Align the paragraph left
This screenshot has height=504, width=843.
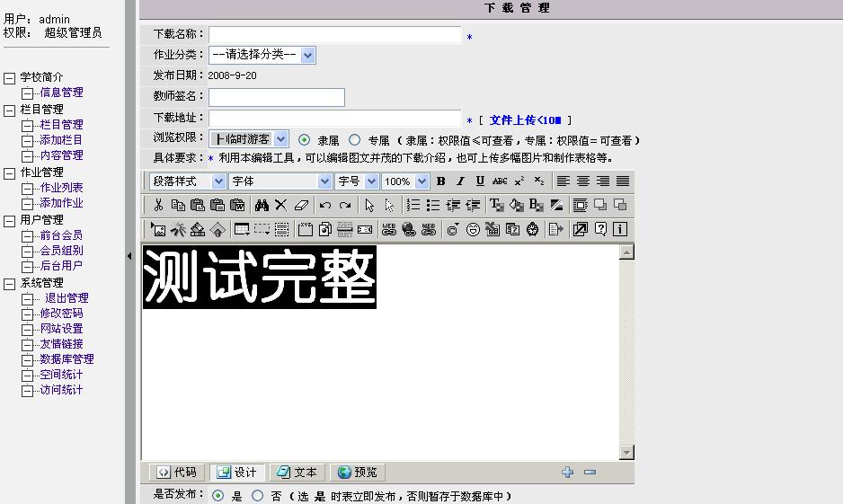tap(563, 181)
